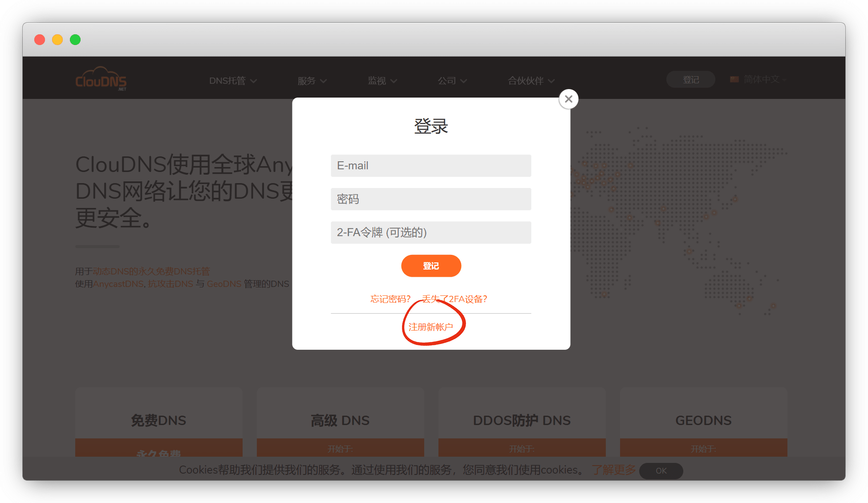Screen dimensions: 868x503
Task: Open the 监视 navigation menu
Action: (382, 81)
